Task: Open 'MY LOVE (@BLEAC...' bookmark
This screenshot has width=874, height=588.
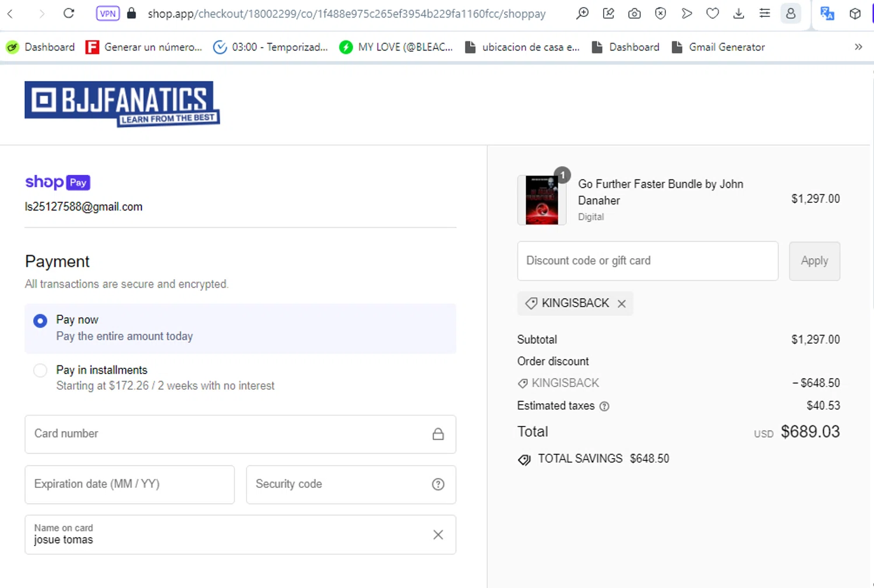Action: [396, 47]
